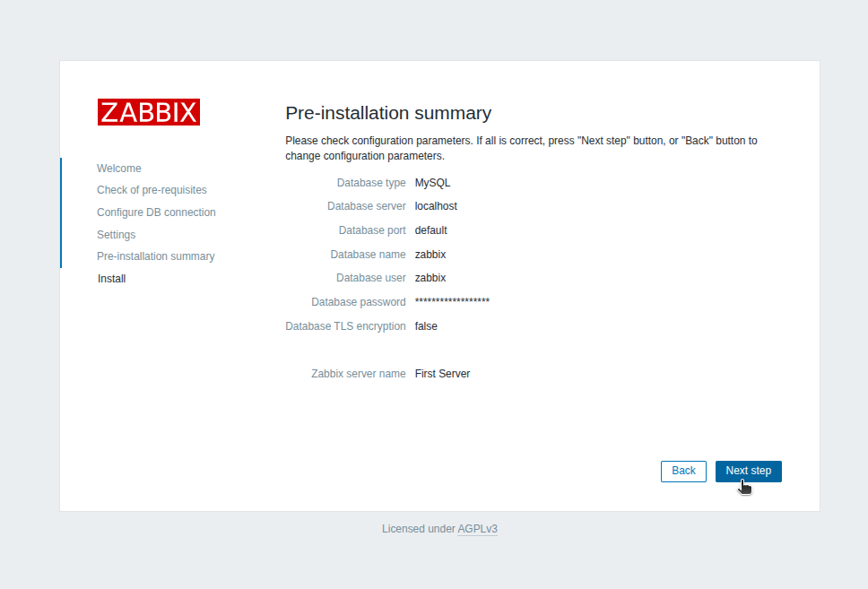Select the Settings step in sidebar

tap(117, 235)
